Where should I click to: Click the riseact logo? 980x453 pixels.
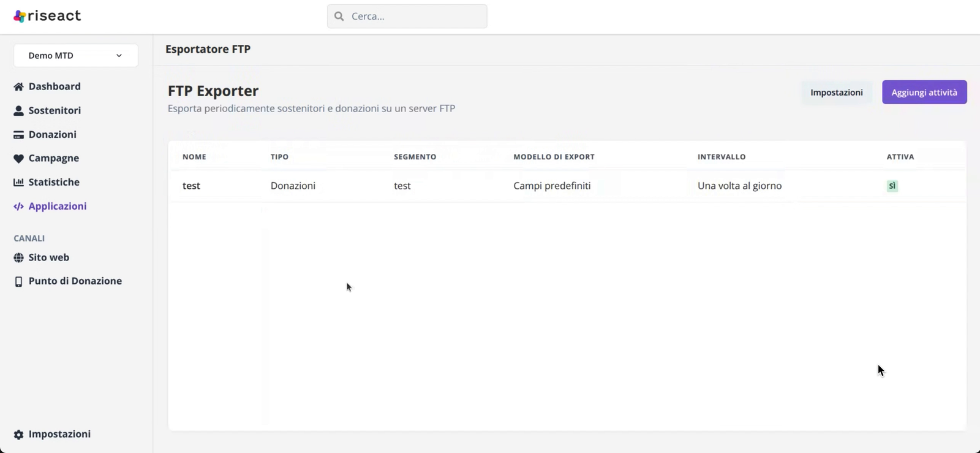[47, 16]
